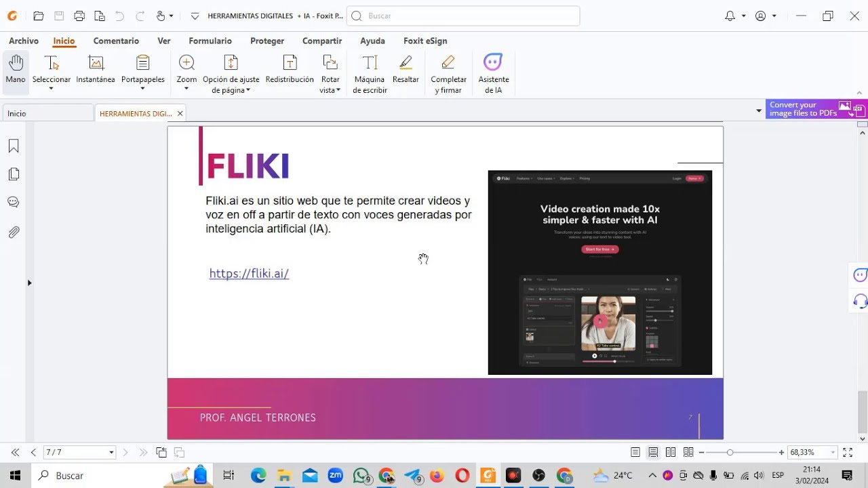
Task: Expand the Portapapeles dropdown
Action: point(142,89)
